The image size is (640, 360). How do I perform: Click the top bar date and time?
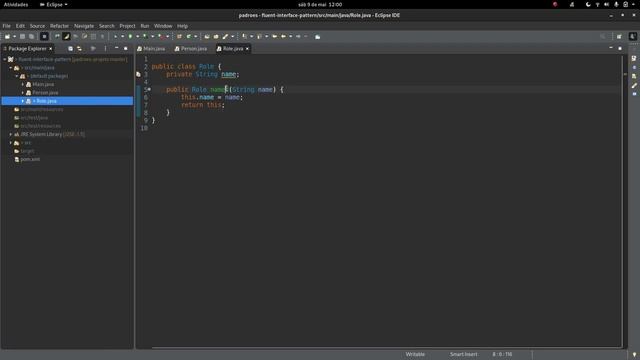coord(320,4)
